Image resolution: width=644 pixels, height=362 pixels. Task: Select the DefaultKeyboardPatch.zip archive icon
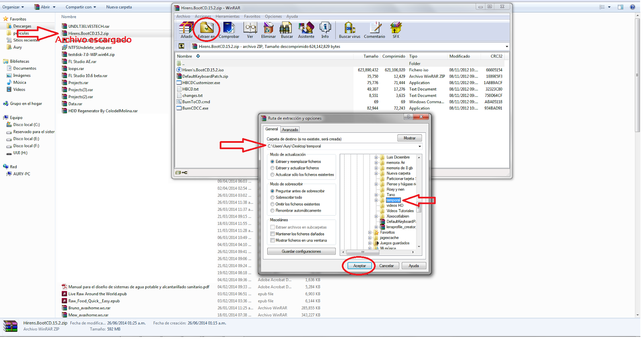[x=179, y=76]
